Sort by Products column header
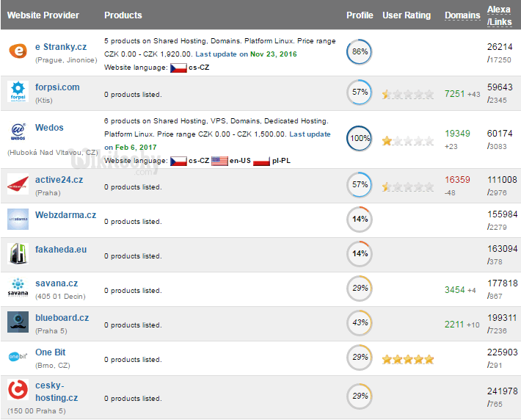 pyautogui.click(x=123, y=15)
